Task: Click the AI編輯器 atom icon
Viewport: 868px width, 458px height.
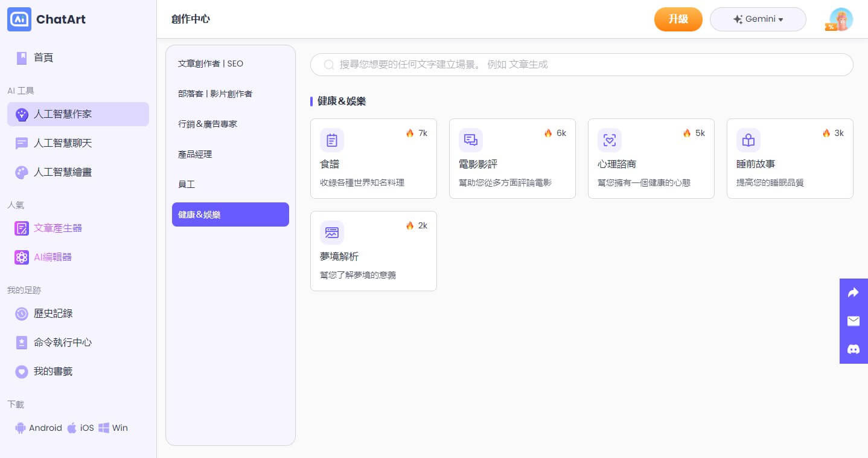Action: [x=22, y=257]
